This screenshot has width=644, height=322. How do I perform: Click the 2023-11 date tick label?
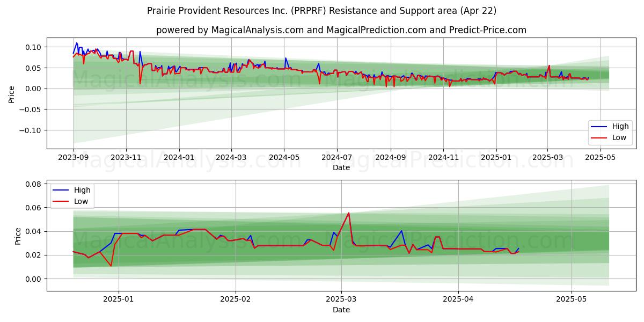coord(126,157)
